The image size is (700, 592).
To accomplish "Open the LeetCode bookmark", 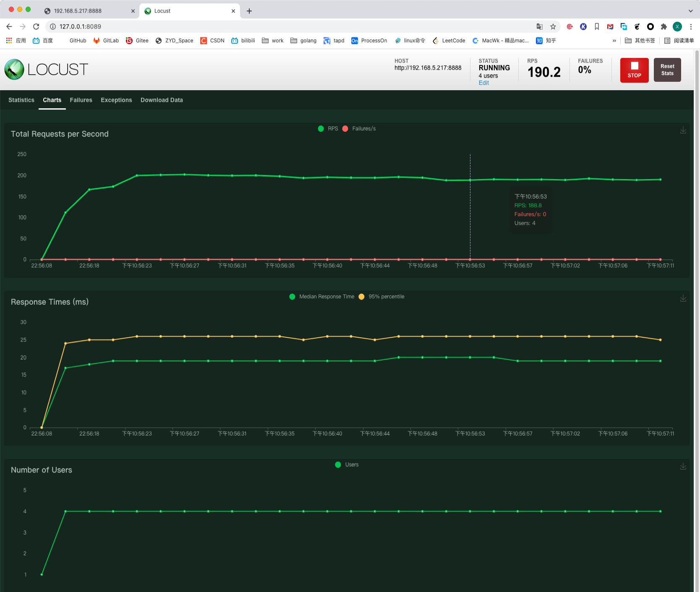I will 449,41.
